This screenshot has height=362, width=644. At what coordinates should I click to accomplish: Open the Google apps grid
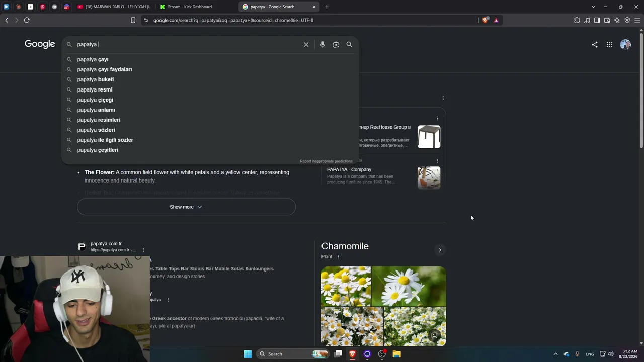[x=609, y=44]
